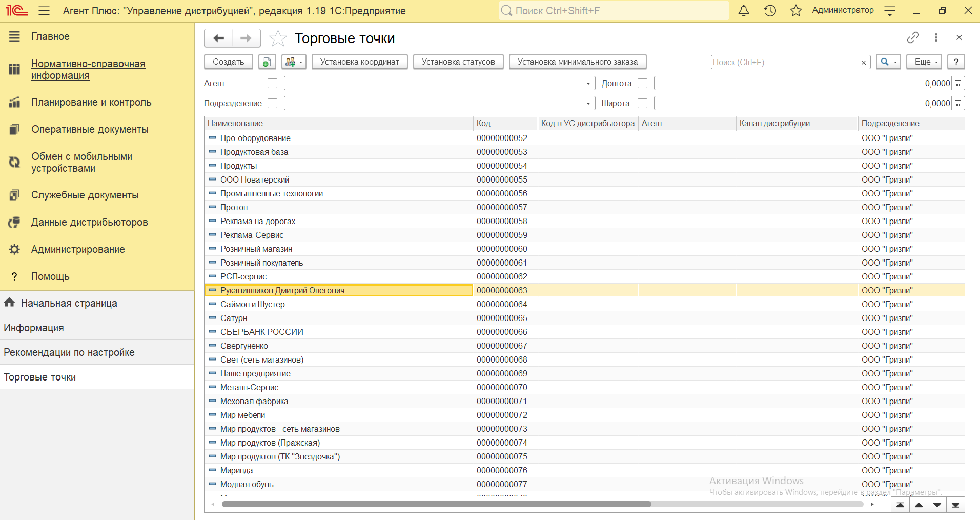Open Обмен с мобильными устройствами section
The width and height of the screenshot is (980, 520).
pos(81,163)
